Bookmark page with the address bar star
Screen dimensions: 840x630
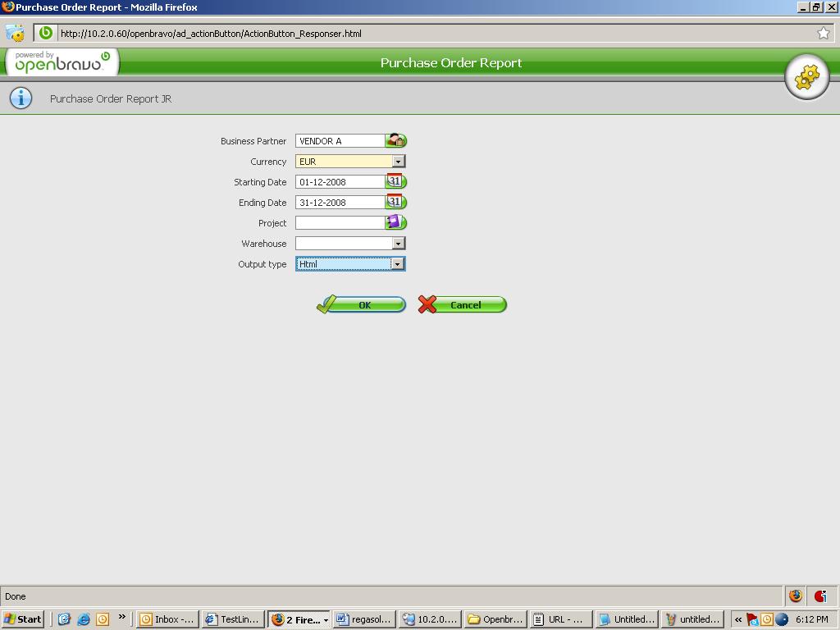pos(823,34)
